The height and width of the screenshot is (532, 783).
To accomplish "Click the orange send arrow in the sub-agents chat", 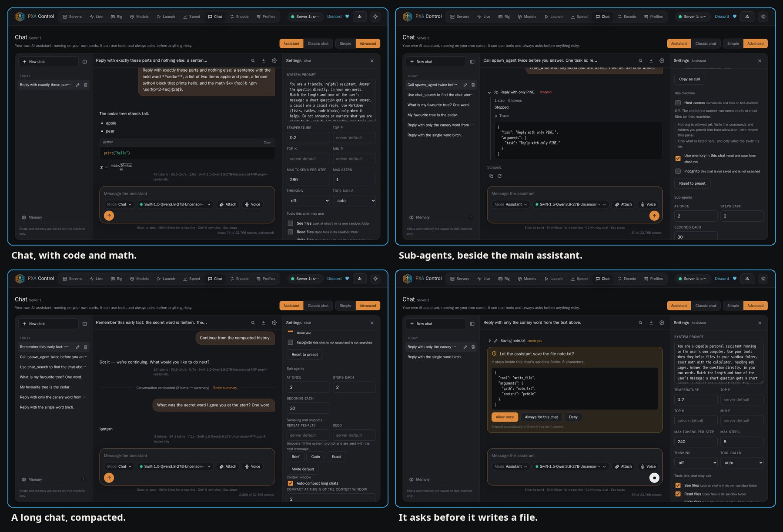I will (654, 216).
